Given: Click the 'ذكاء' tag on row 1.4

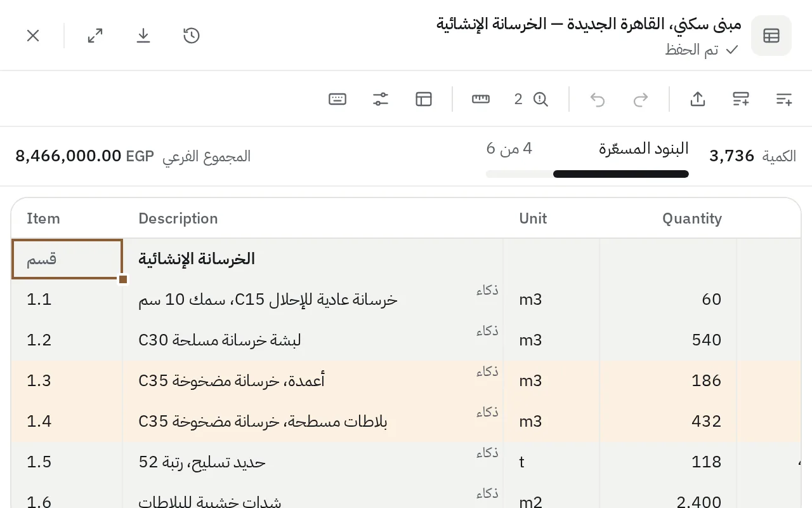Looking at the screenshot, I should point(487,412).
